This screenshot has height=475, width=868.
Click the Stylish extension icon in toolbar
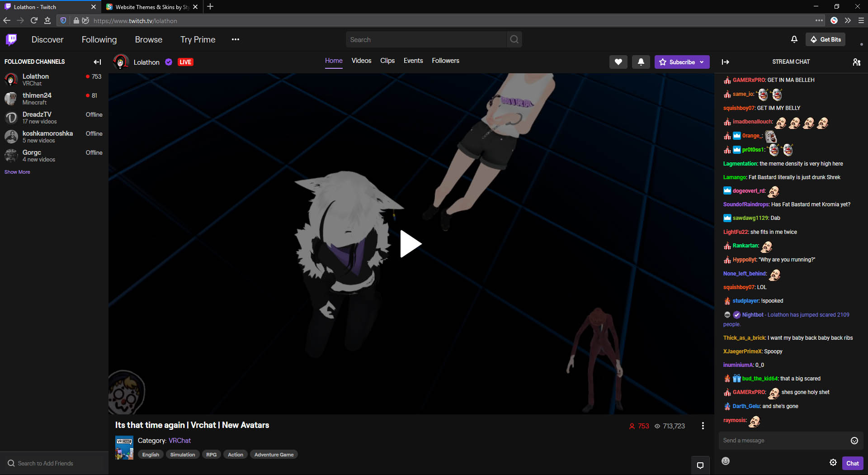click(x=834, y=20)
